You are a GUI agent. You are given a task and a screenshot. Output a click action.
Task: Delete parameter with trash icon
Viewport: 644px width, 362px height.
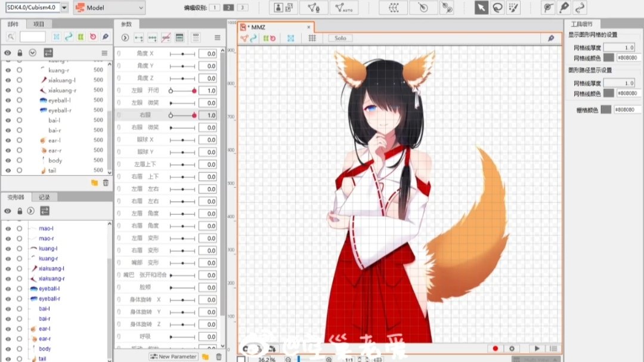pos(218,357)
